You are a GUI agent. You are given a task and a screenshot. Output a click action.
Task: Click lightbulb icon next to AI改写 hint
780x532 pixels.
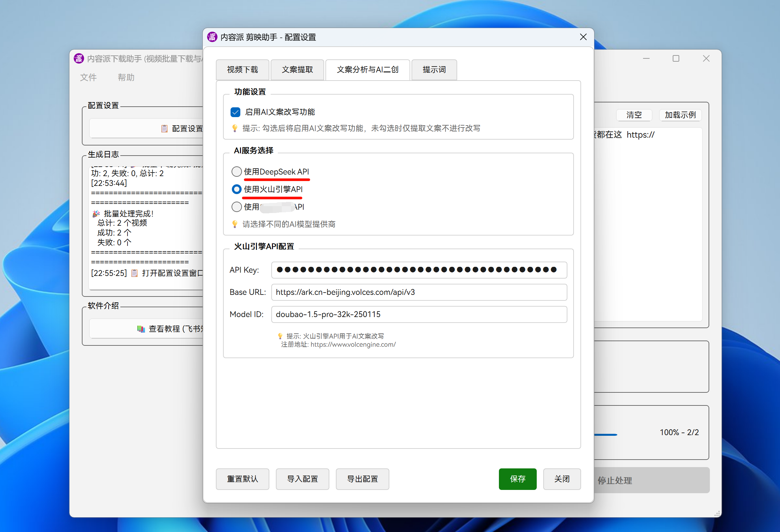click(235, 128)
